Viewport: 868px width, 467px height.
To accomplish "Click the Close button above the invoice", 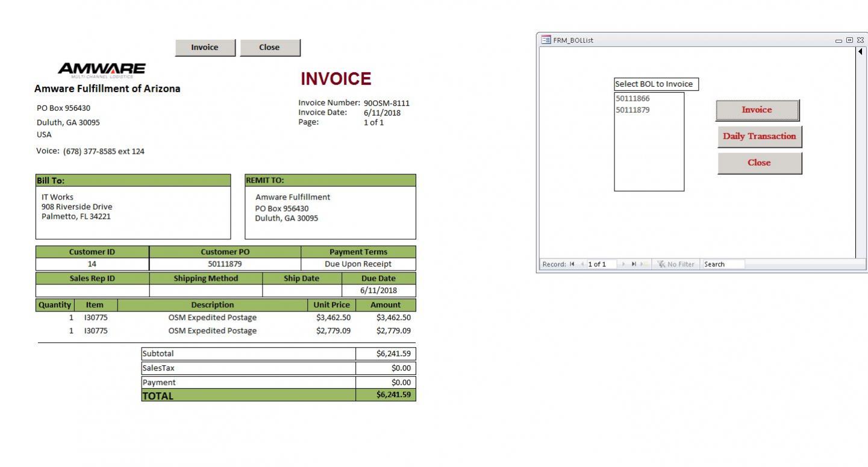I will [269, 48].
